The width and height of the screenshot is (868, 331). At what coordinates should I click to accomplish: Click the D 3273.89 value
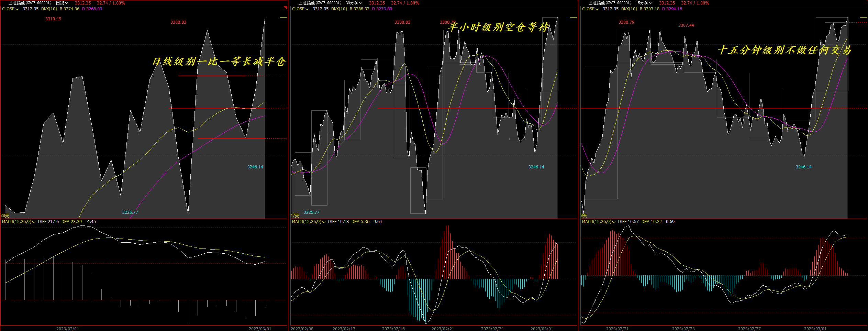(382, 9)
